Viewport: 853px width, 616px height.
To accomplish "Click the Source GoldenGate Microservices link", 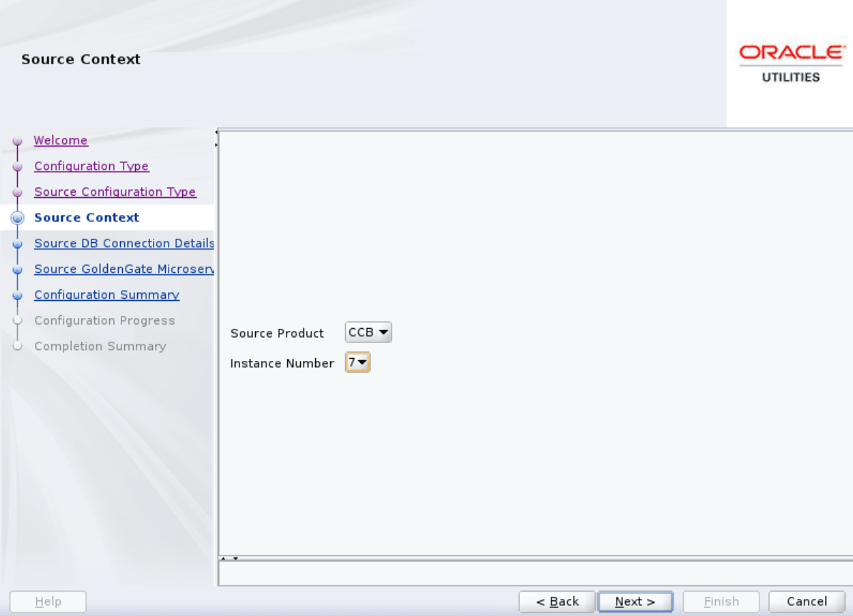I will 124,269.
